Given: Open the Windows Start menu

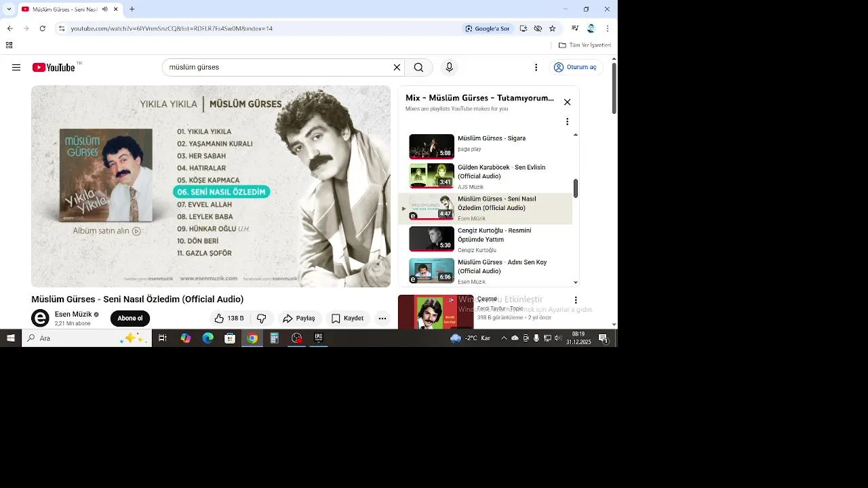Looking at the screenshot, I should click(x=10, y=338).
